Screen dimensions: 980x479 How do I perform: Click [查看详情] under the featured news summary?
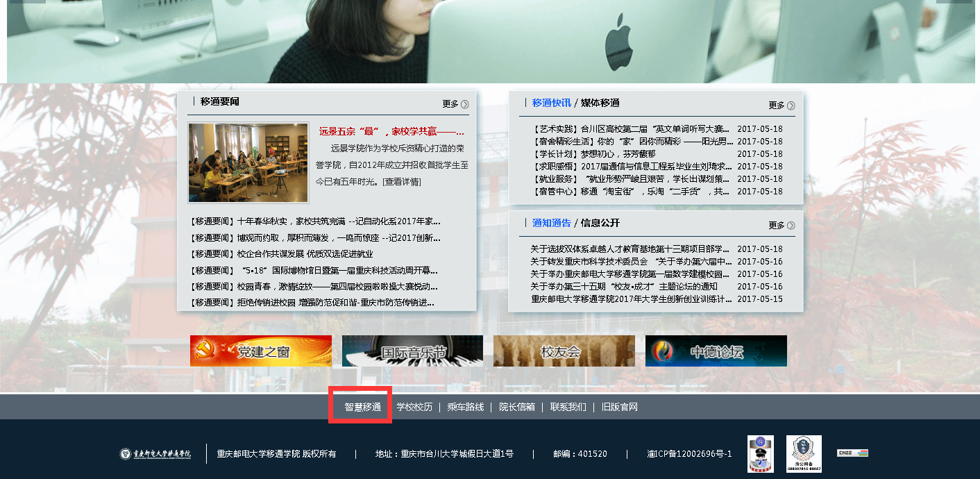click(401, 182)
